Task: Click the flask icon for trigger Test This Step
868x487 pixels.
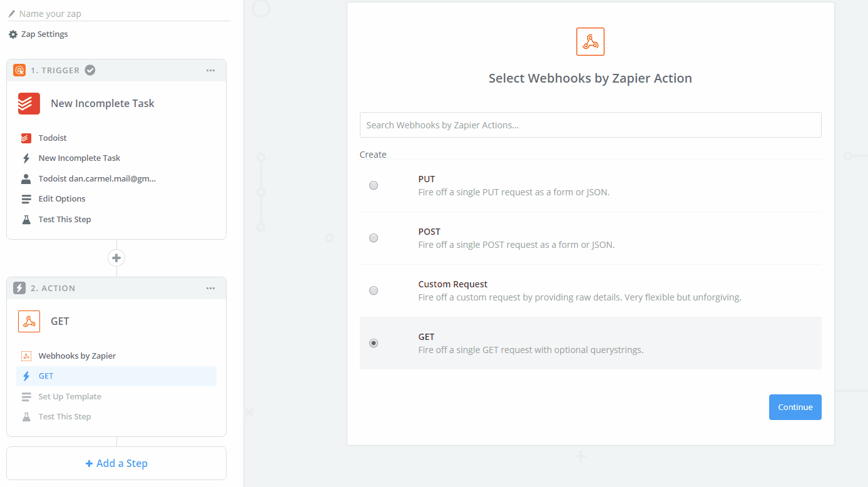Action: [x=26, y=220]
